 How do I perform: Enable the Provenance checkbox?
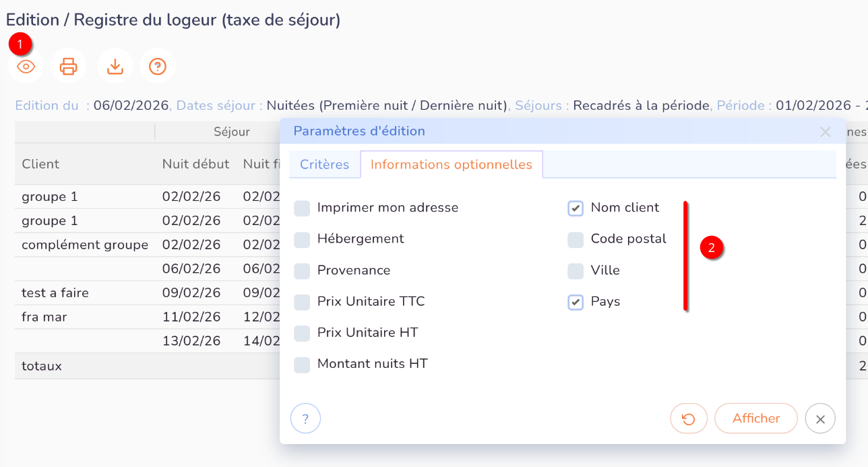(301, 270)
